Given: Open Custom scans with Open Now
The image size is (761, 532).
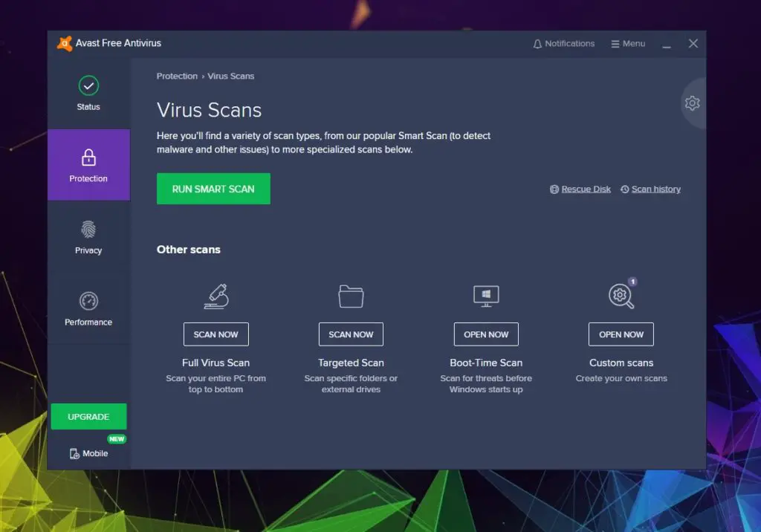Looking at the screenshot, I should 621,334.
